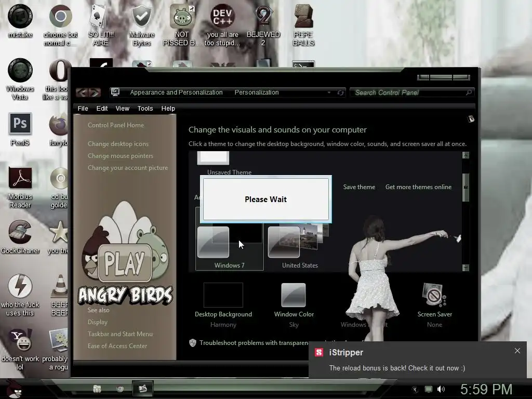Open the Tools menu
This screenshot has width=532, height=399.
coord(145,108)
